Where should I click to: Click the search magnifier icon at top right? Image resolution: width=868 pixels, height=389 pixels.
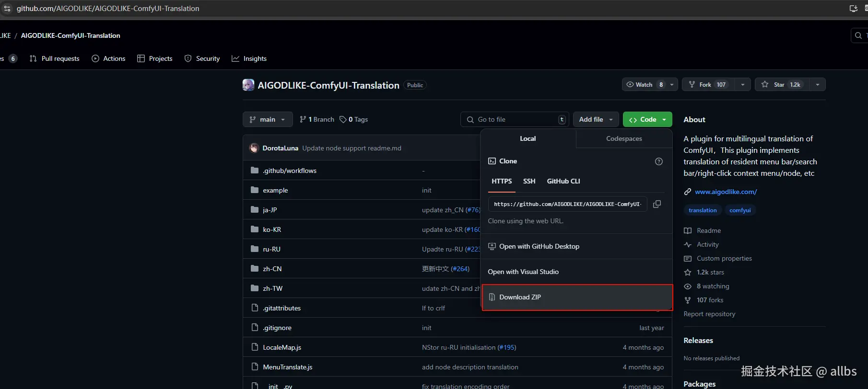(858, 35)
